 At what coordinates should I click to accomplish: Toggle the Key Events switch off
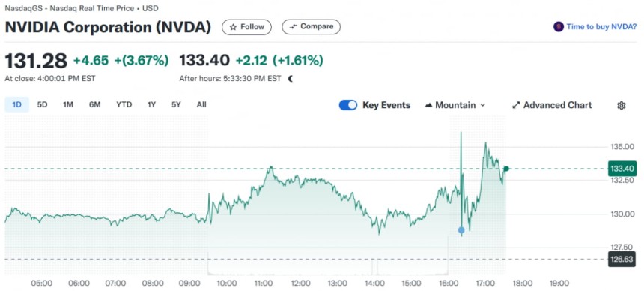coord(348,105)
